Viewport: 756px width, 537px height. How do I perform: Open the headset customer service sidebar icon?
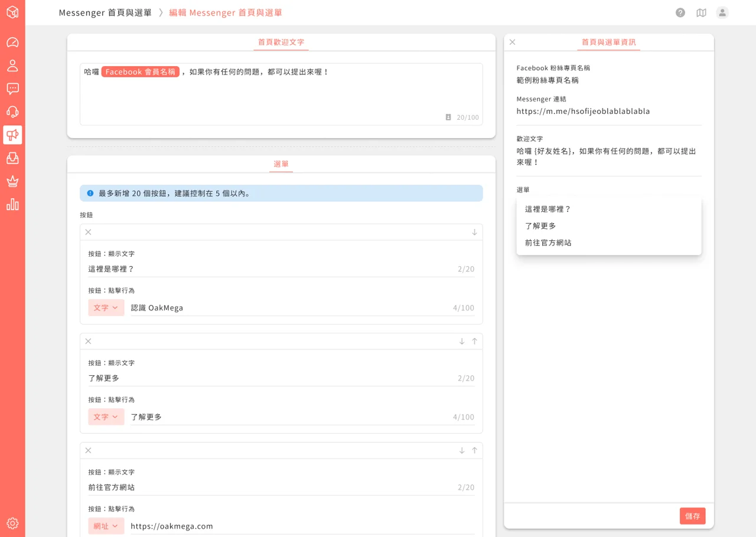pos(12,112)
